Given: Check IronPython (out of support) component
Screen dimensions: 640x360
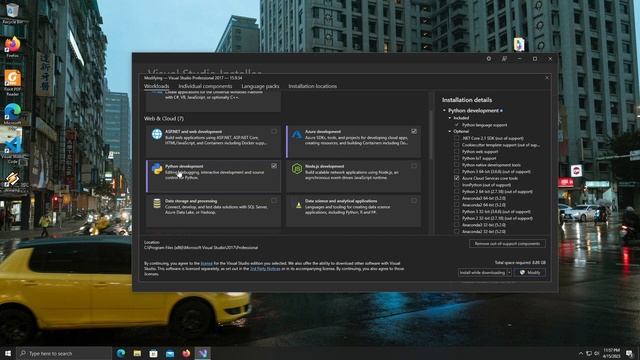Looking at the screenshot, I should coord(457,185).
